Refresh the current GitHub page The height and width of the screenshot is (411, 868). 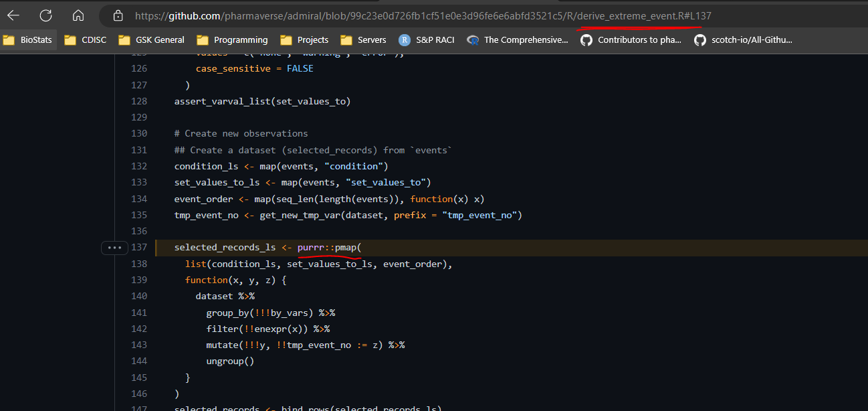point(45,15)
